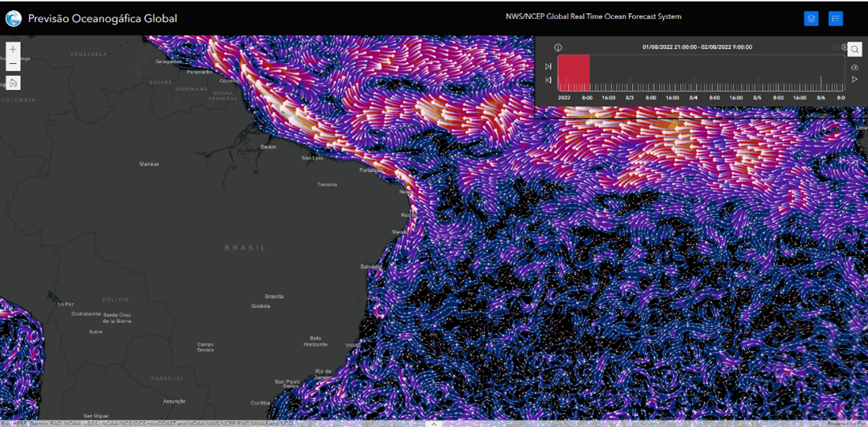Show time slider info
This screenshot has width=868, height=427.
coord(558,47)
